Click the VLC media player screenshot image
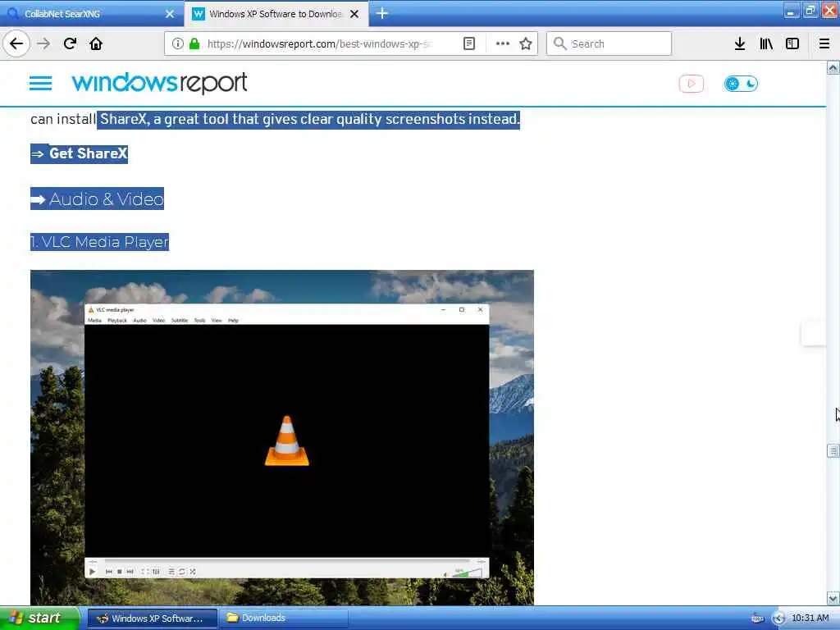Viewport: 840px width, 630px height. pyautogui.click(x=282, y=437)
